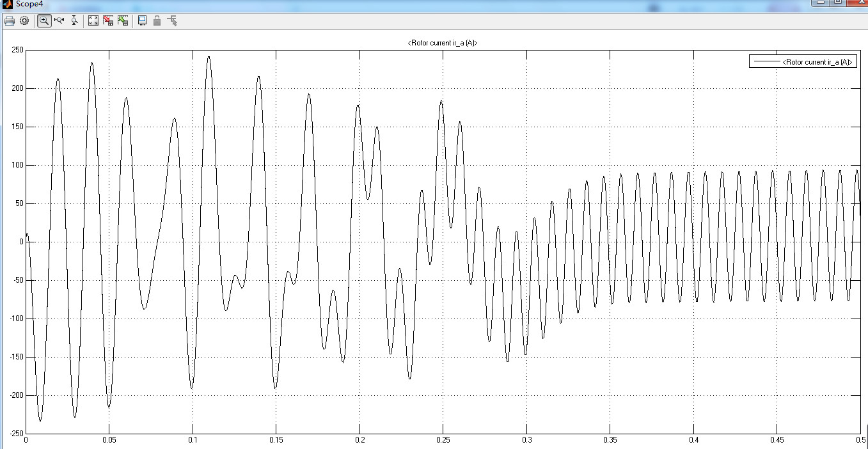Click the '0.15' x-axis tick label
The width and height of the screenshot is (868, 449).
click(276, 441)
